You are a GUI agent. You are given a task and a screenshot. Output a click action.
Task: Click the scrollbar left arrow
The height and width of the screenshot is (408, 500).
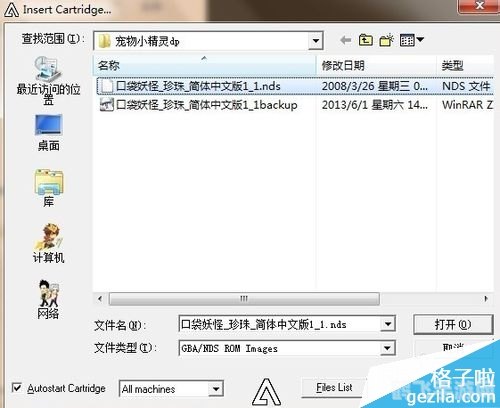pos(100,299)
